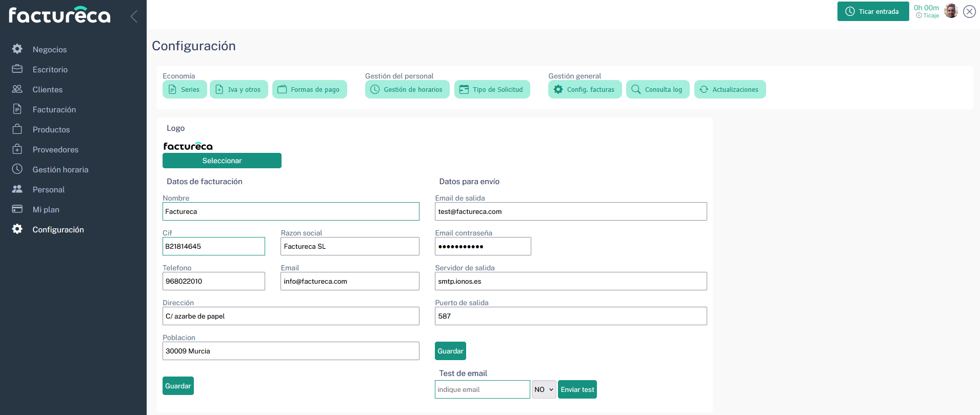Open Tipo de Solicitud settings
980x415 pixels.
[x=492, y=89]
